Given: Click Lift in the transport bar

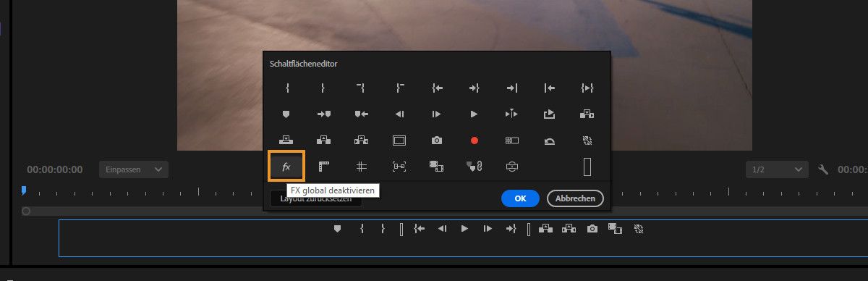Looking at the screenshot, I should [x=546, y=229].
